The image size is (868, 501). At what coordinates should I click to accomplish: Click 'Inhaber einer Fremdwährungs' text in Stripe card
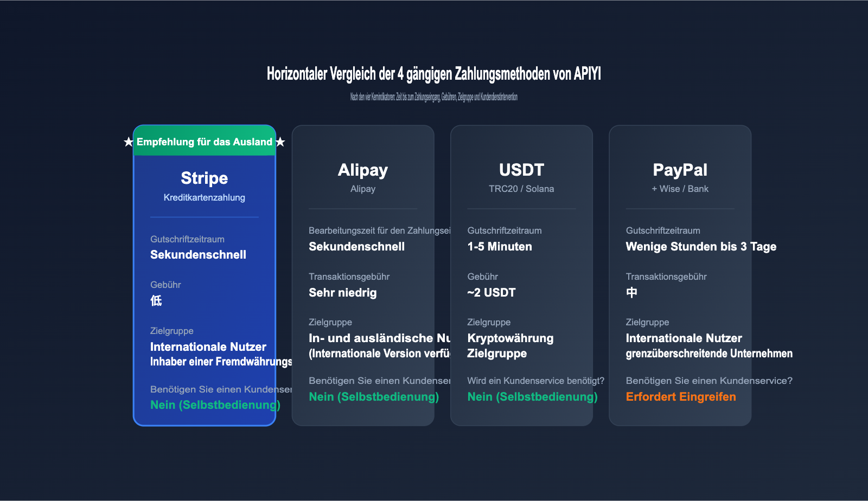tap(221, 362)
